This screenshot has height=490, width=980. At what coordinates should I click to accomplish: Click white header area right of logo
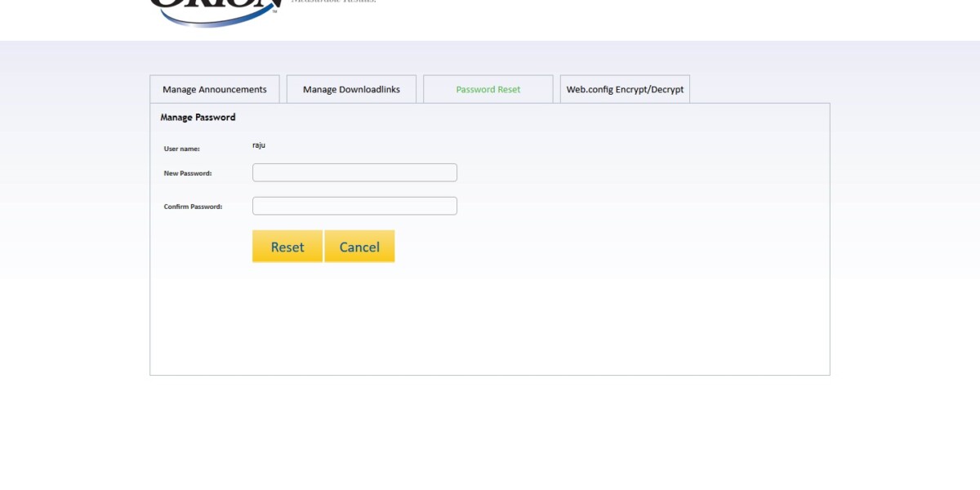click(x=653, y=18)
